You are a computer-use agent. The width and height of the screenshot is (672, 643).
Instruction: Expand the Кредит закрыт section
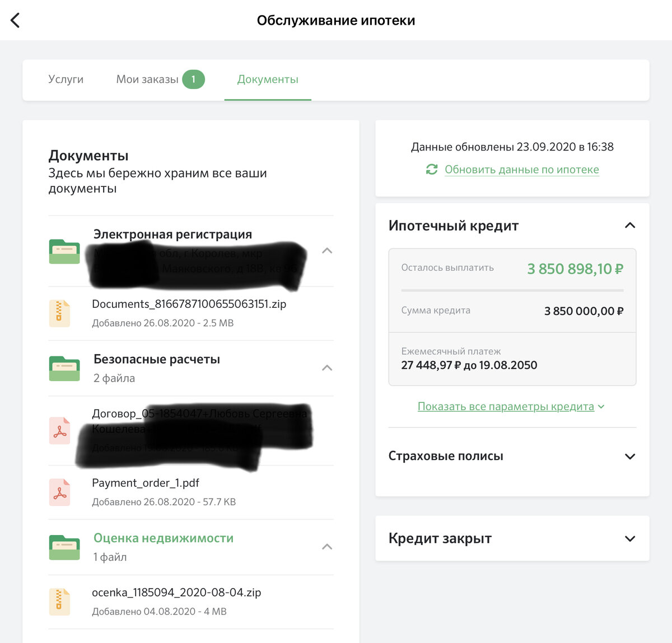630,538
